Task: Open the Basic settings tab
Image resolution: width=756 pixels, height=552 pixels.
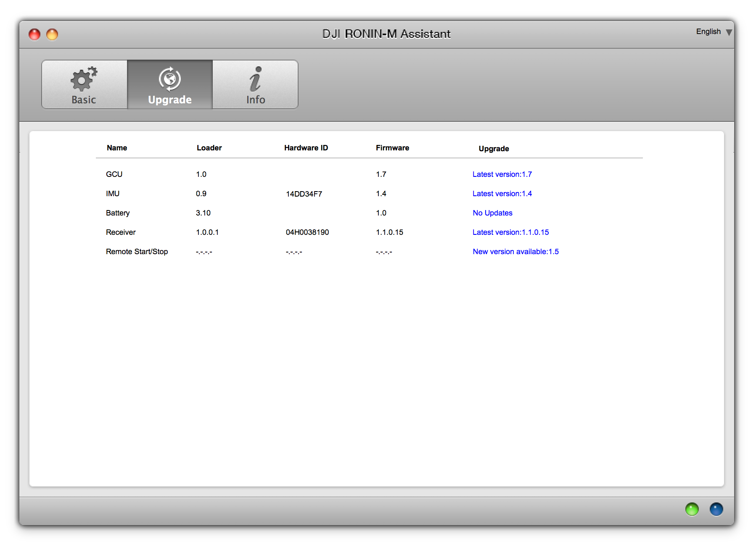Action: point(85,84)
